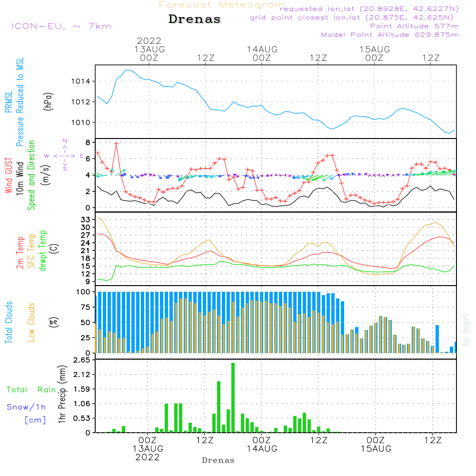Select the green 'Total Rain' label
476x476 pixels.
(x=31, y=390)
